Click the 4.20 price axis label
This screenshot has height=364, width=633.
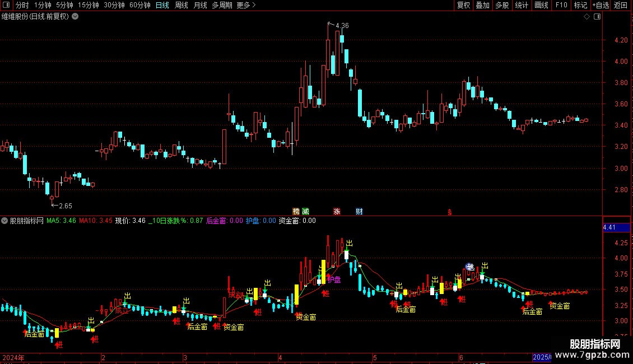(621, 40)
